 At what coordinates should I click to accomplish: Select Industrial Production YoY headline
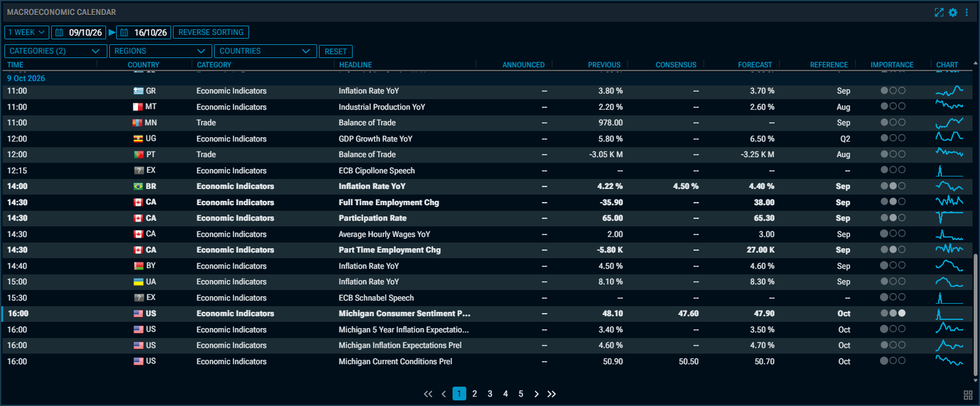click(x=382, y=107)
